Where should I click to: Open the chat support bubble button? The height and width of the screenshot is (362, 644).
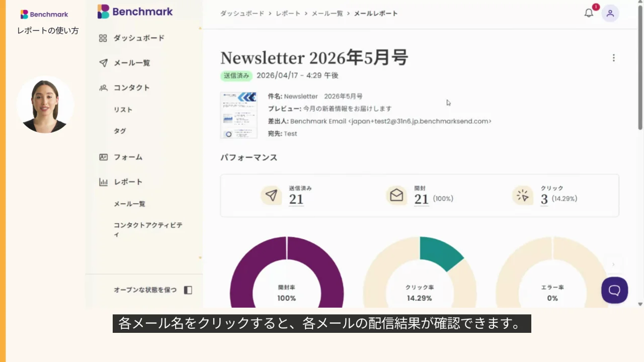[x=614, y=290]
